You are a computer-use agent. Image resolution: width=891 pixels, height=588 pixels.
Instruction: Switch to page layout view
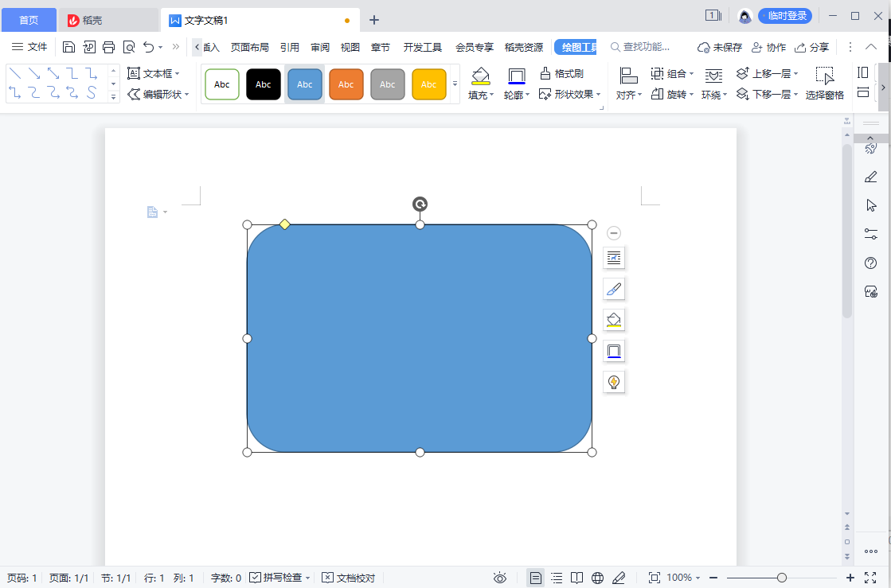535,578
